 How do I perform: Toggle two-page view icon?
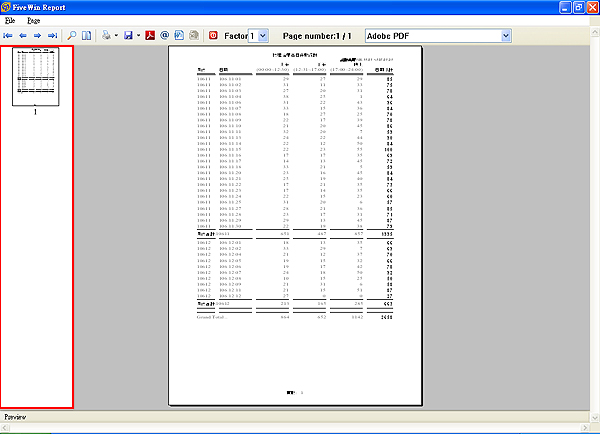pyautogui.click(x=86, y=35)
